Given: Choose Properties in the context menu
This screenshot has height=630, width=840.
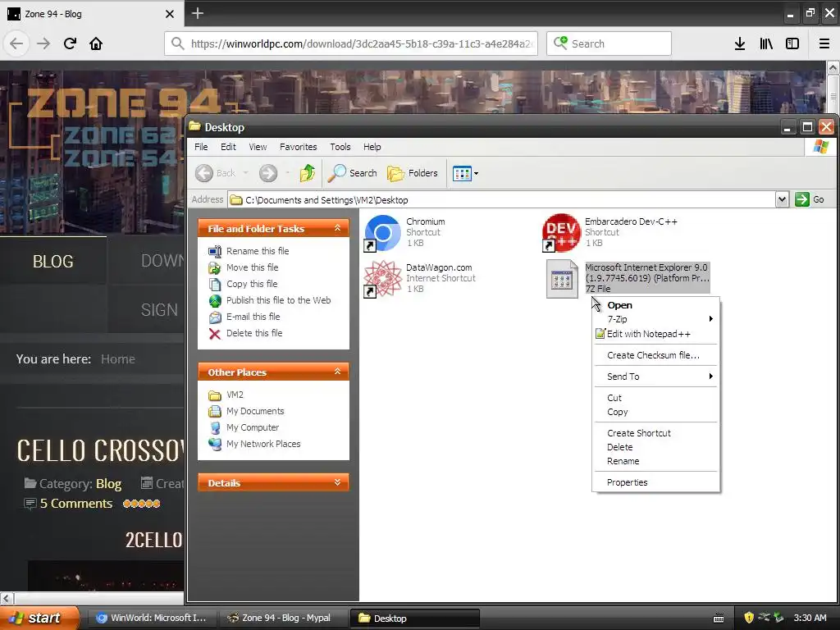Looking at the screenshot, I should pos(655,482).
